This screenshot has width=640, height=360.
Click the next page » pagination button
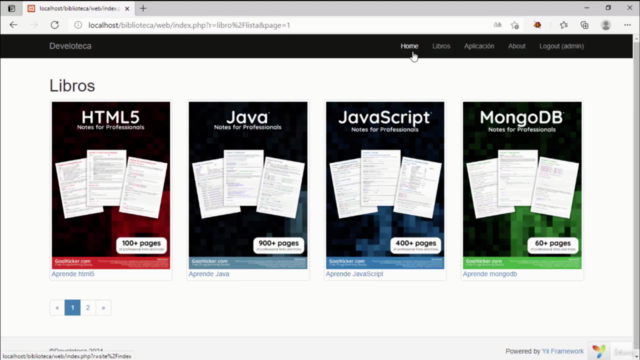click(x=103, y=308)
